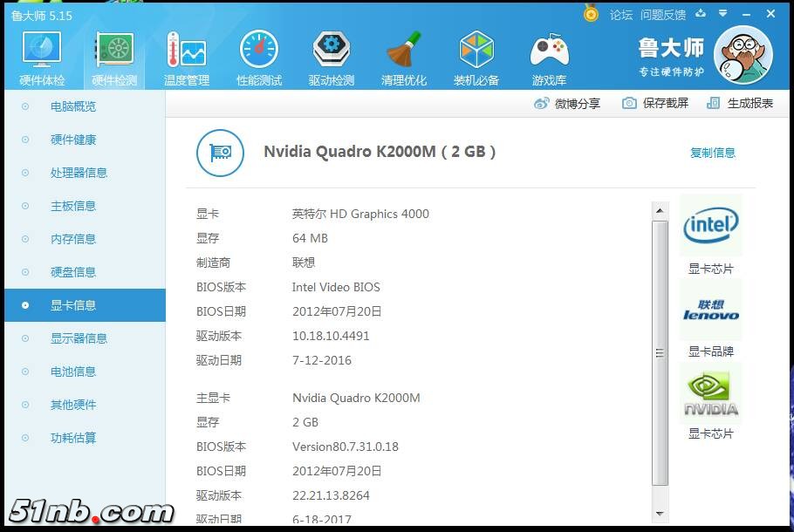Image resolution: width=794 pixels, height=532 pixels.
Task: Click the 微博分享 Weibo share icon
Action: pyautogui.click(x=541, y=103)
